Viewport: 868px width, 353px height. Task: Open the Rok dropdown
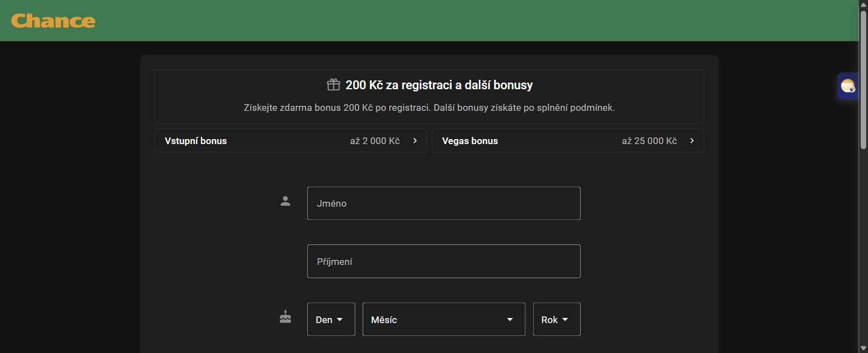tap(556, 319)
